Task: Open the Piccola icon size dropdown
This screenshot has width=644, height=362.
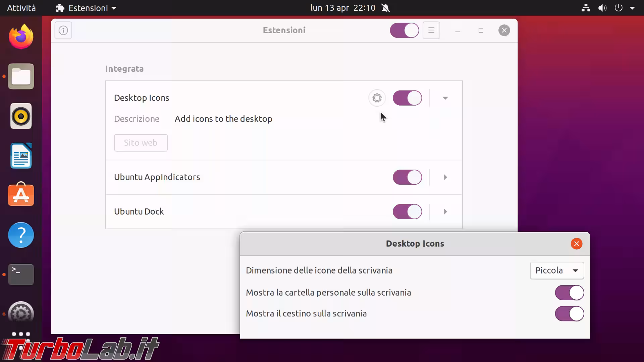Action: (557, 270)
